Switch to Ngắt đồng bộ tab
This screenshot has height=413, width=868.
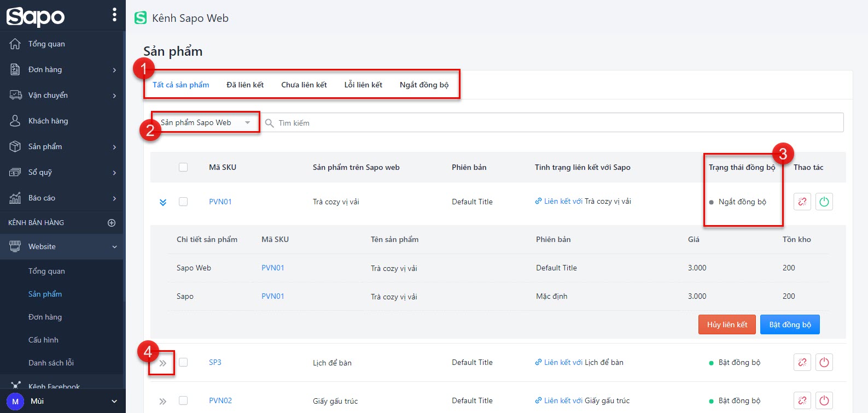424,85
